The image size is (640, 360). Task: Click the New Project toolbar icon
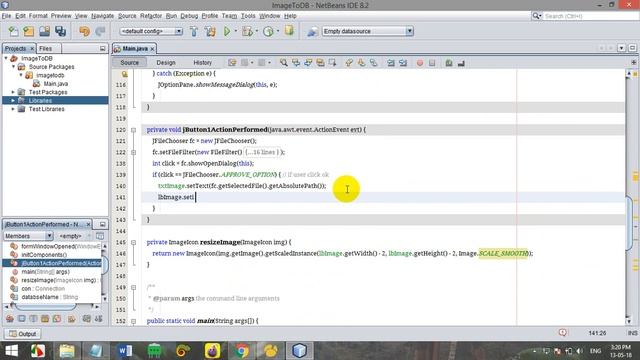(29, 31)
